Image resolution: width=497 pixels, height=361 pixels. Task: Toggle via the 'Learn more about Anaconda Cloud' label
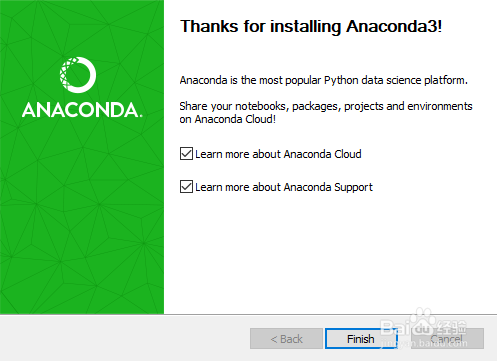click(x=278, y=154)
